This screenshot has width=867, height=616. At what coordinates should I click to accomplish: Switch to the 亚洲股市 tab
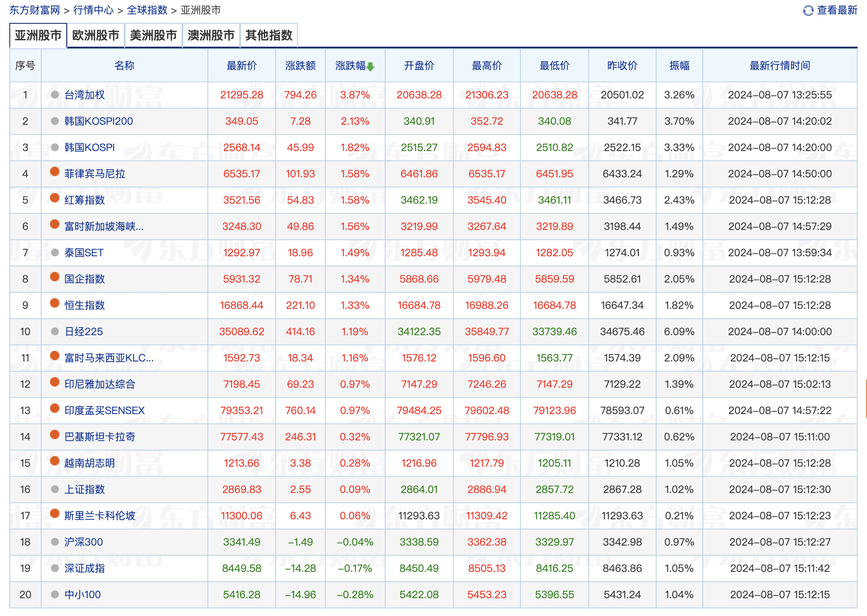tap(38, 36)
